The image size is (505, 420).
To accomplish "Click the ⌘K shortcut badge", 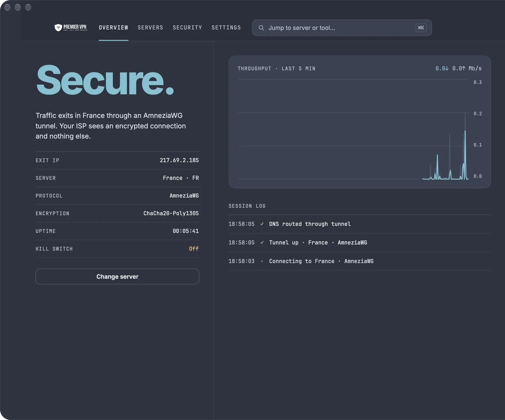I will 421,28.
